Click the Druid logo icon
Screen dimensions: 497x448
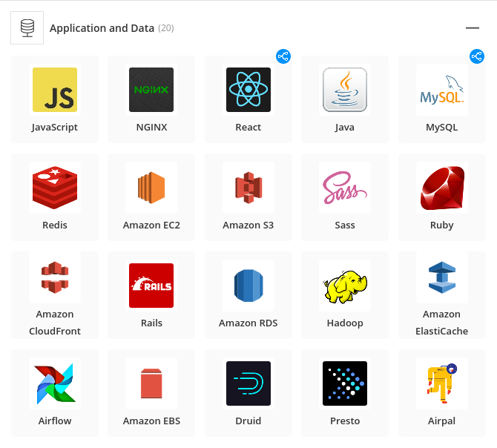[x=249, y=383]
